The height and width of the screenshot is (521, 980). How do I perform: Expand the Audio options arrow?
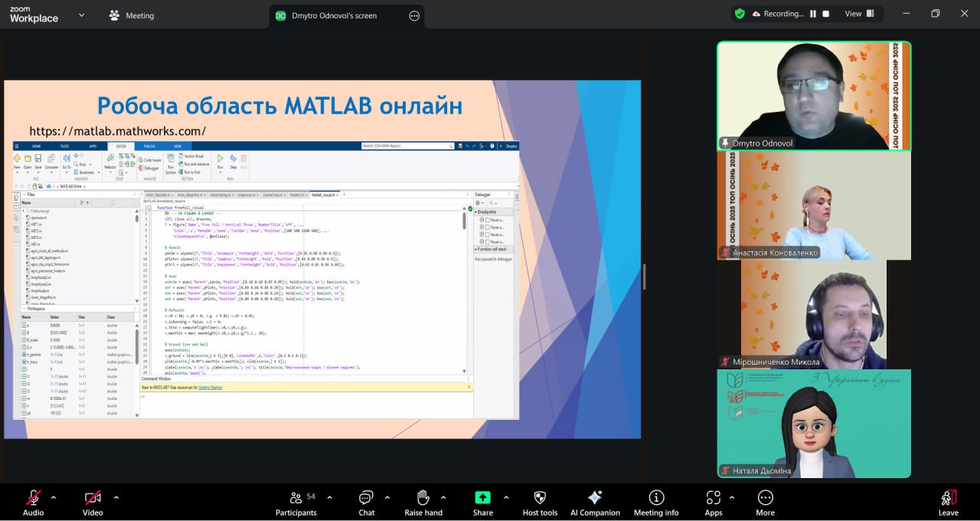[x=54, y=496]
